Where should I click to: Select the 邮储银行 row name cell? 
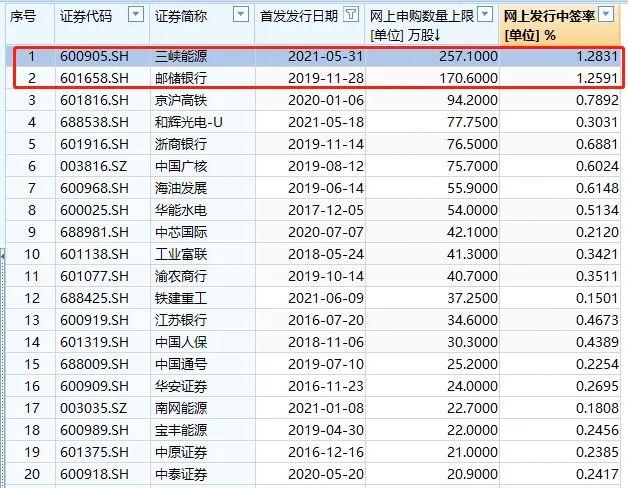click(x=182, y=78)
